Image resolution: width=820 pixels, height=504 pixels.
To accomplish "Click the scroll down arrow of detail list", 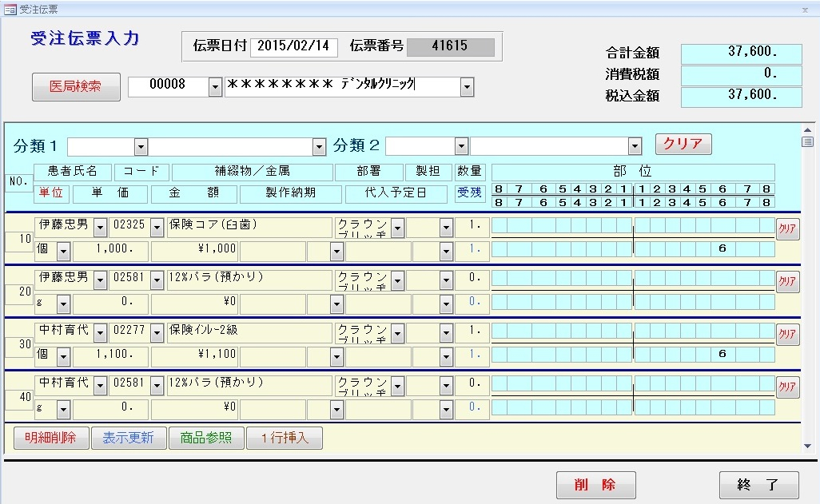I will coord(807,446).
